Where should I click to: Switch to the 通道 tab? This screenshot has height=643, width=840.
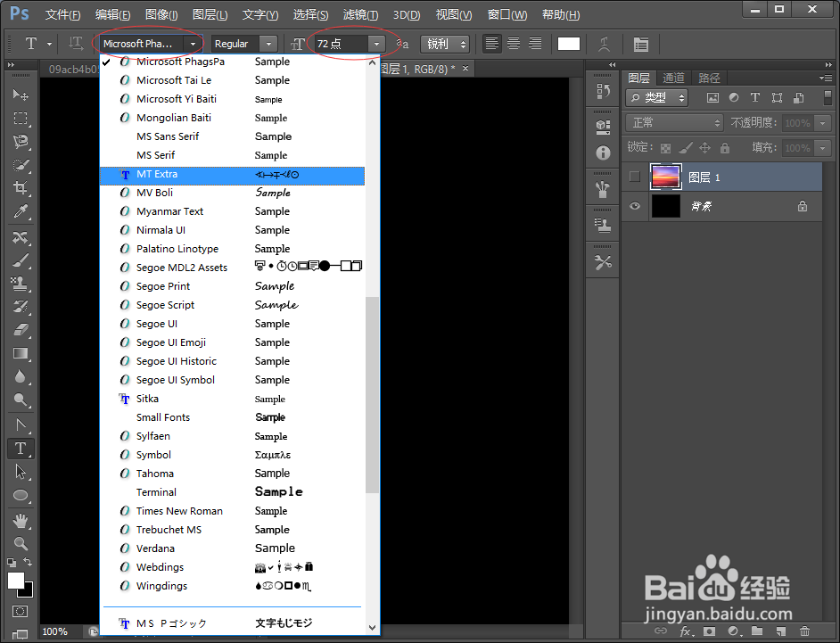[x=673, y=78]
